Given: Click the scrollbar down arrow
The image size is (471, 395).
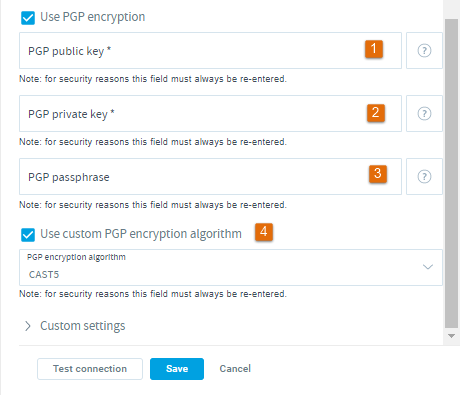Looking at the screenshot, I should click(x=451, y=336).
